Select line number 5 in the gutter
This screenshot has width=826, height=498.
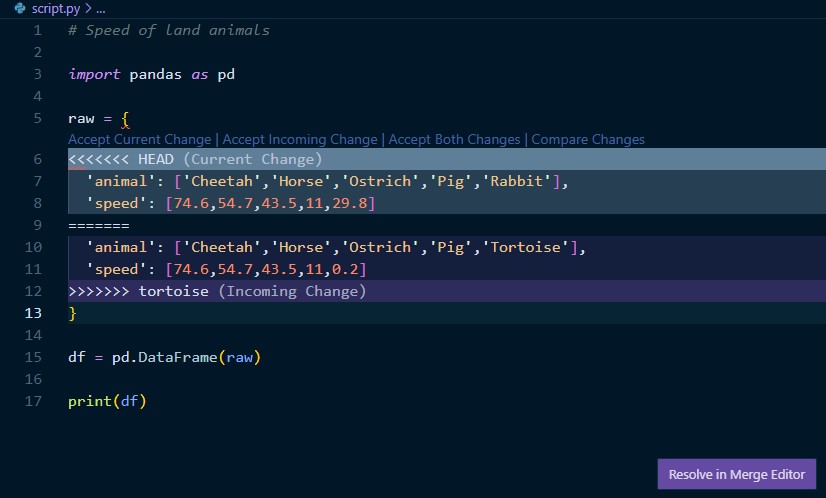(x=38, y=118)
